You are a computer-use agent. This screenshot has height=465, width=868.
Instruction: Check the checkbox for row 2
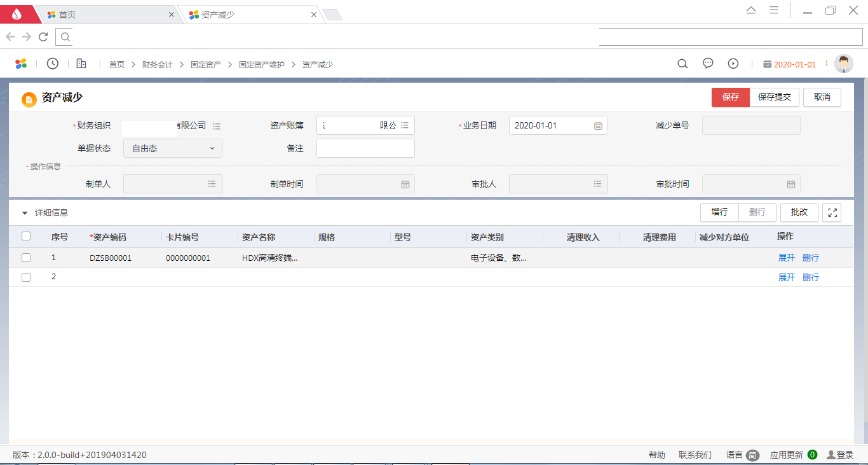click(x=26, y=277)
